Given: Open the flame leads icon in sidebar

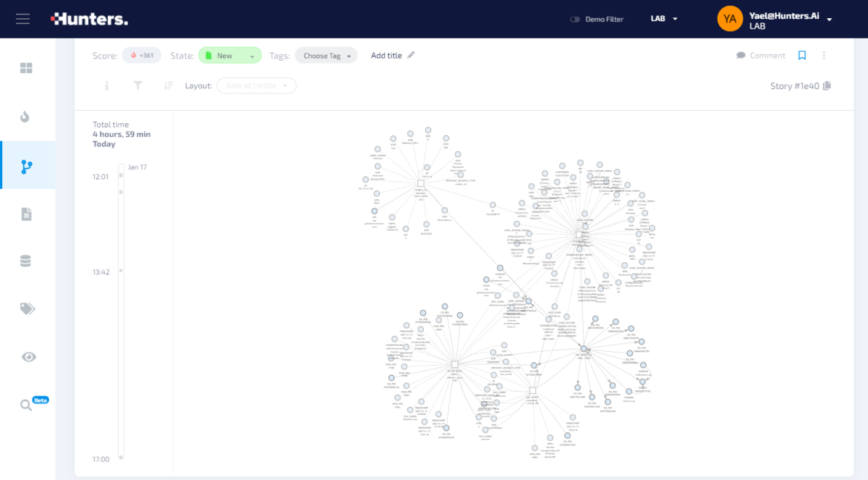Looking at the screenshot, I should (x=26, y=117).
